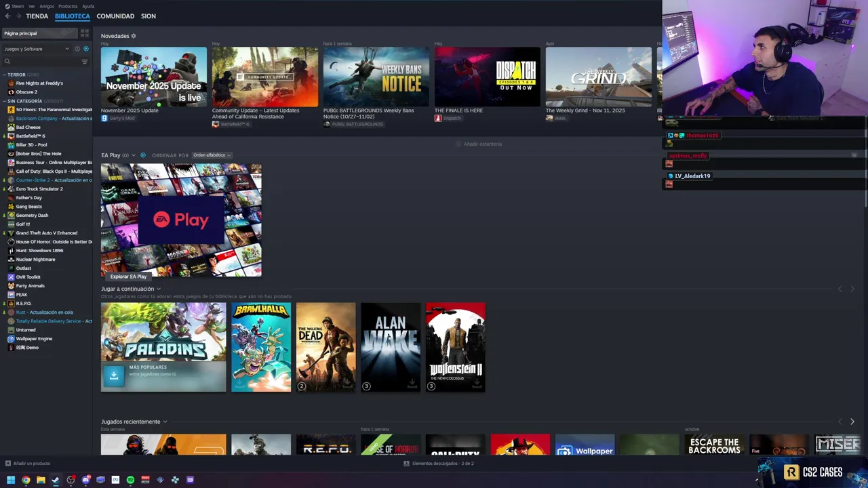Select Battlefield™ 6 in library list

(31, 136)
